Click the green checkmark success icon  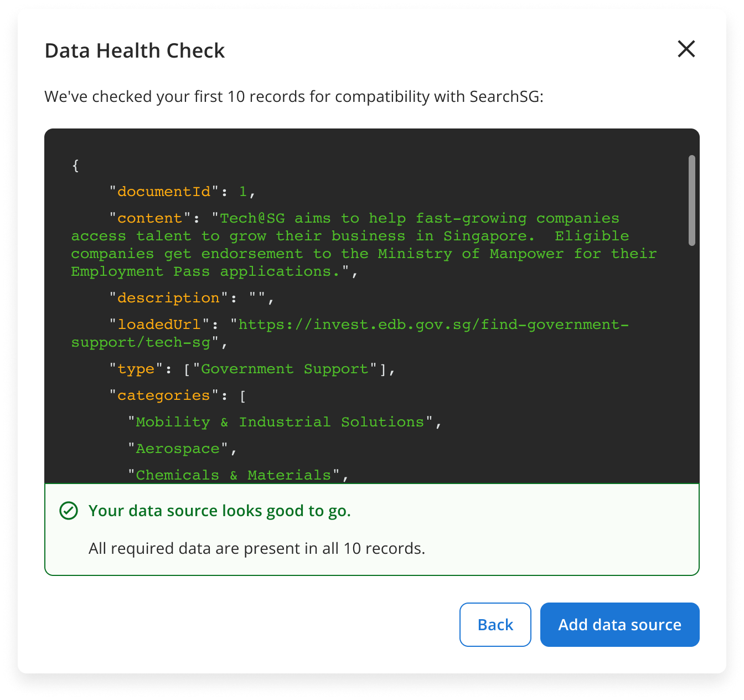pos(68,511)
